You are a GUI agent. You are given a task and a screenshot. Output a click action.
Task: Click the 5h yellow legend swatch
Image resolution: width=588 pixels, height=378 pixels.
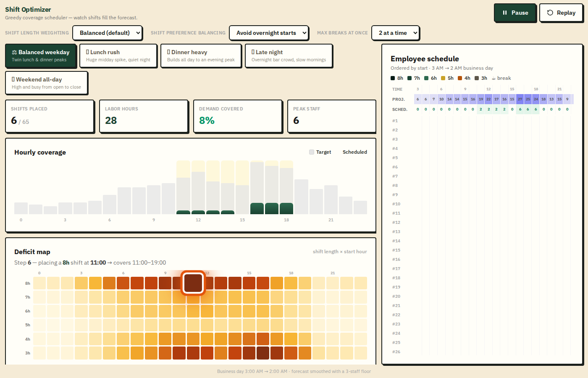pyautogui.click(x=443, y=78)
